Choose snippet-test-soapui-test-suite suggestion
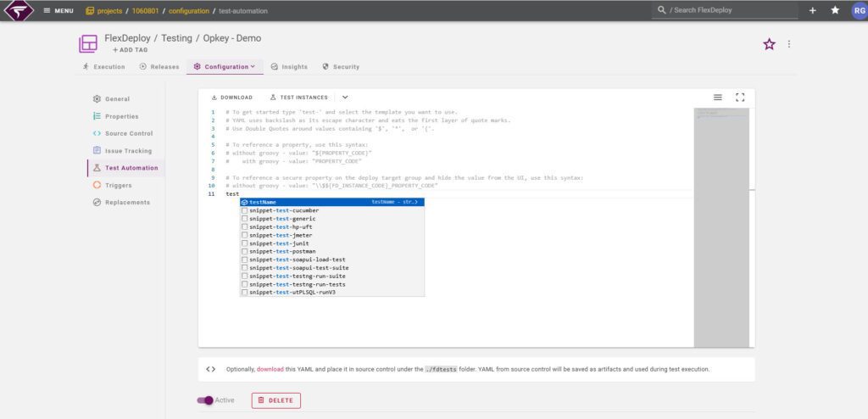This screenshot has height=419, width=868. click(332, 268)
